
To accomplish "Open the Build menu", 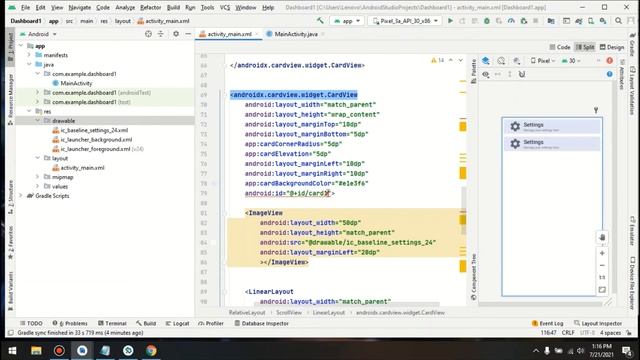I will click(x=173, y=7).
